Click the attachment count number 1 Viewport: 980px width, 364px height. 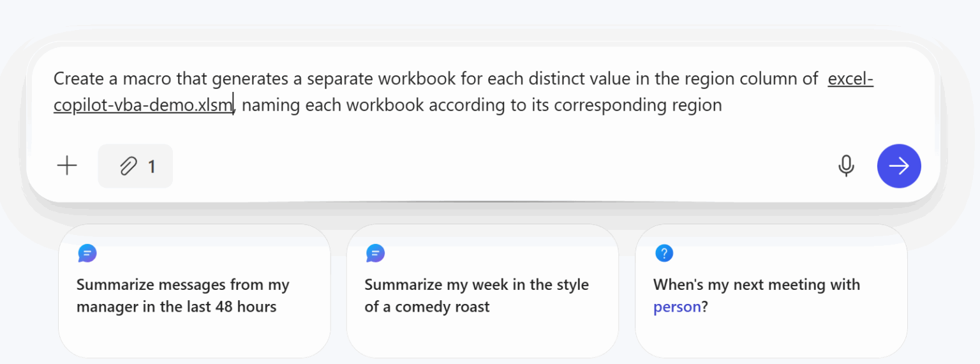(152, 167)
